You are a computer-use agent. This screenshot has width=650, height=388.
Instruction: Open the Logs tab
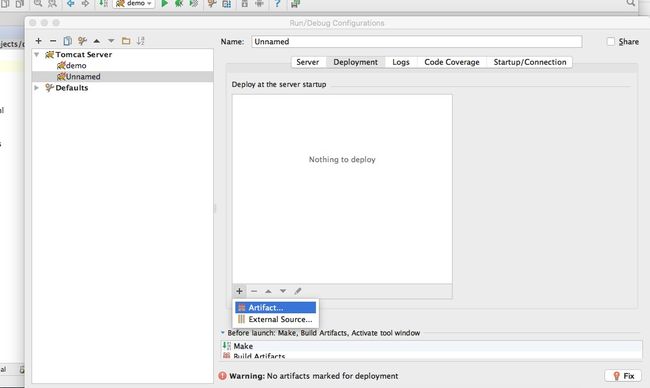click(401, 62)
